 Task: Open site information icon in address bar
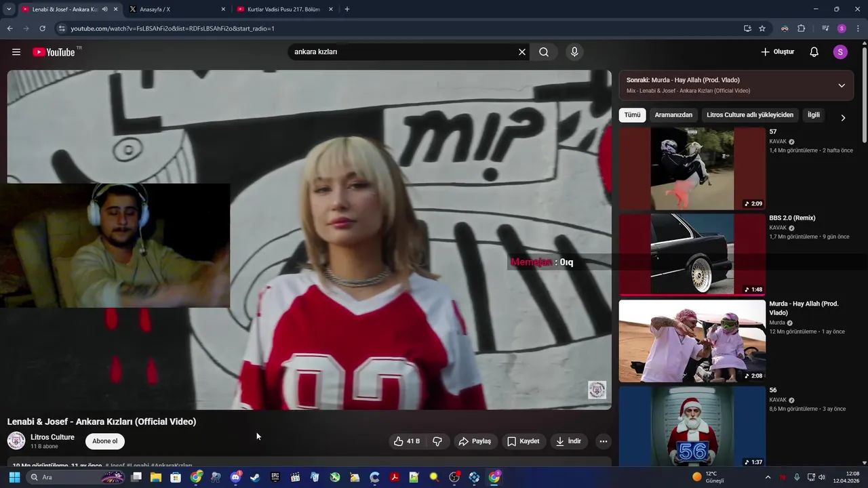coord(61,28)
